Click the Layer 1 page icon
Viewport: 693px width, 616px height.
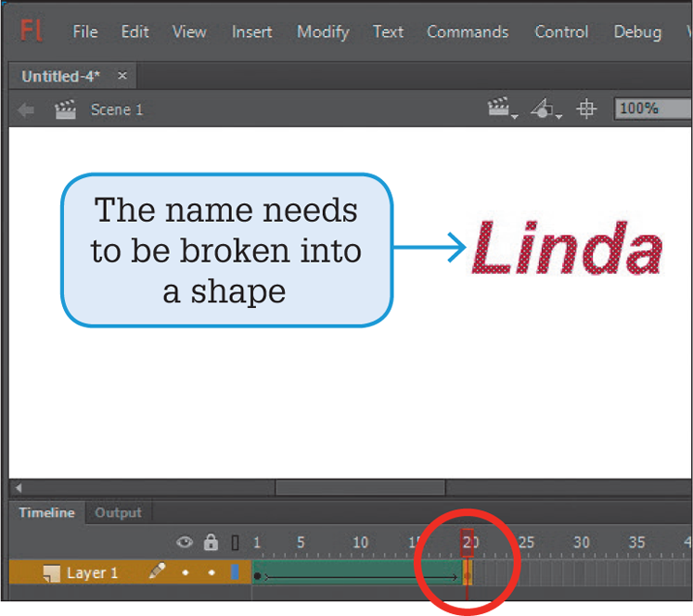[51, 573]
